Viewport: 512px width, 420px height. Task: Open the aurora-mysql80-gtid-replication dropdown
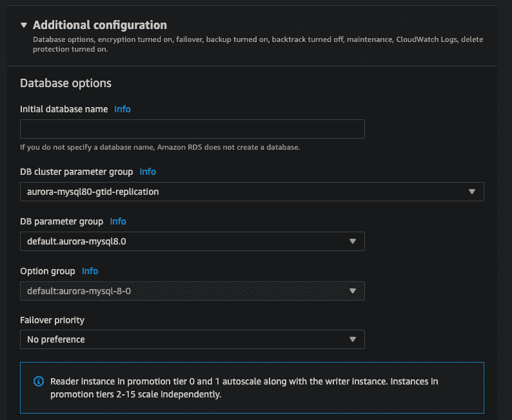coord(251,192)
